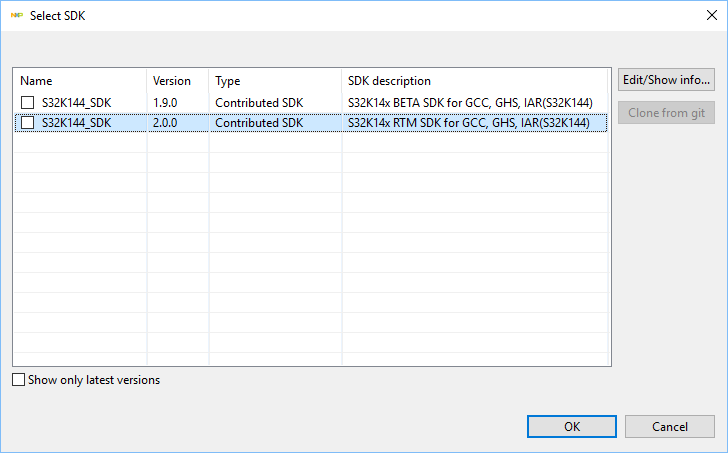Check the S32K144_SDK version 2.0.0 checkbox
The width and height of the screenshot is (728, 453).
click(x=28, y=123)
